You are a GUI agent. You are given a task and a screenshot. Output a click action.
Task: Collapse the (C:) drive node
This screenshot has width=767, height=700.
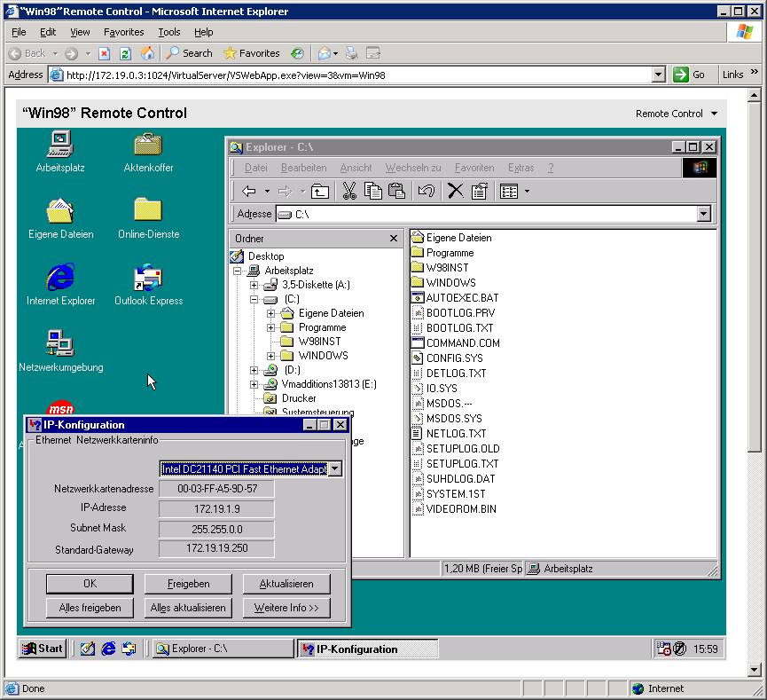tap(254, 299)
